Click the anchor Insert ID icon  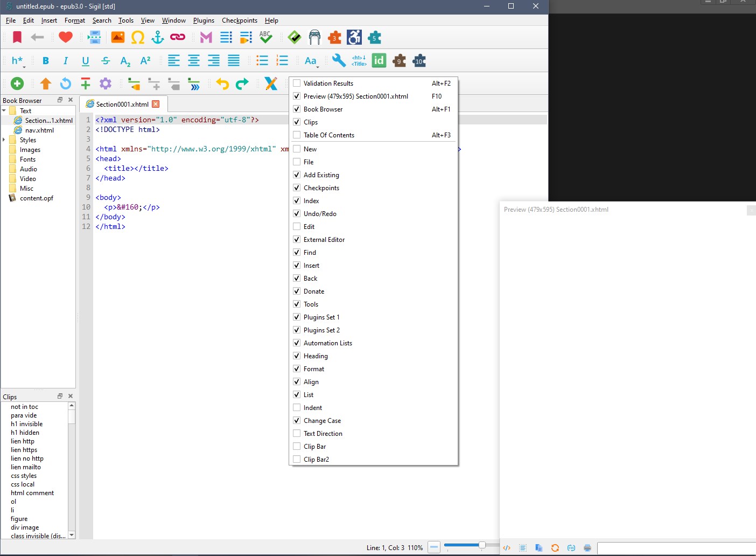(x=157, y=37)
